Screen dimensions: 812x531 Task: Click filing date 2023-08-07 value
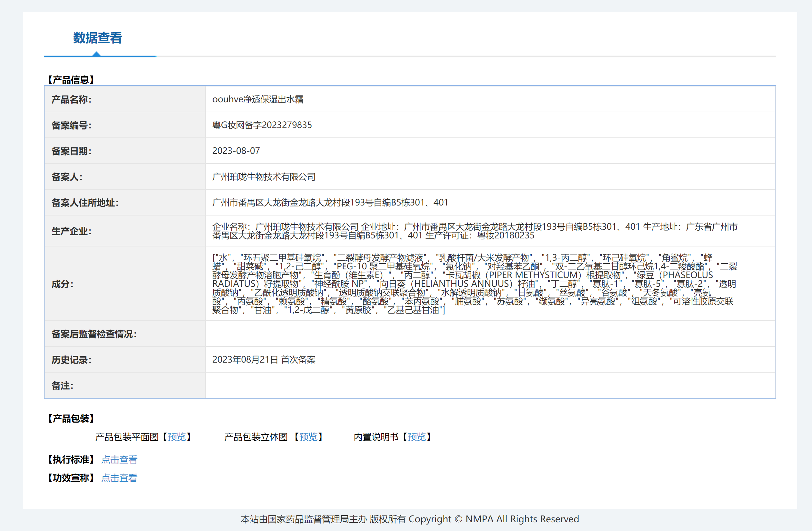(x=236, y=151)
